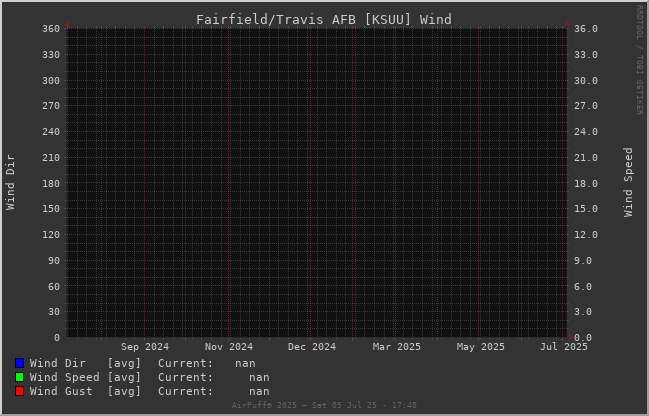The height and width of the screenshot is (416, 649).
Task: Click the Wind Dir [avg] legend label
Action: 85,363
